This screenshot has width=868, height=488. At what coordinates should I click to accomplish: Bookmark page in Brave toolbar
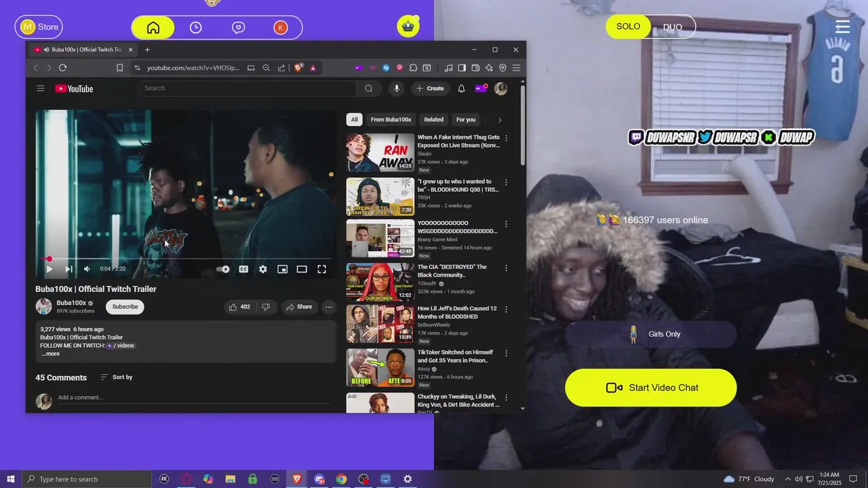(x=119, y=68)
